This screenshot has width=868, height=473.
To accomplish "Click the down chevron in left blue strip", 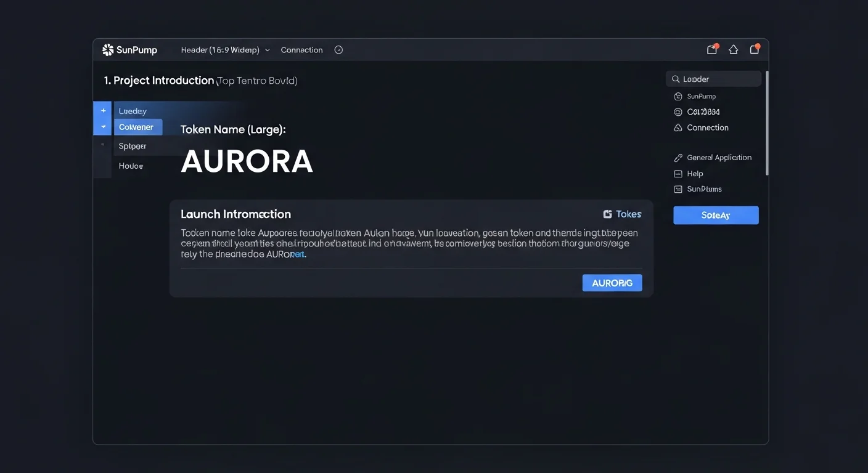I will 103,127.
